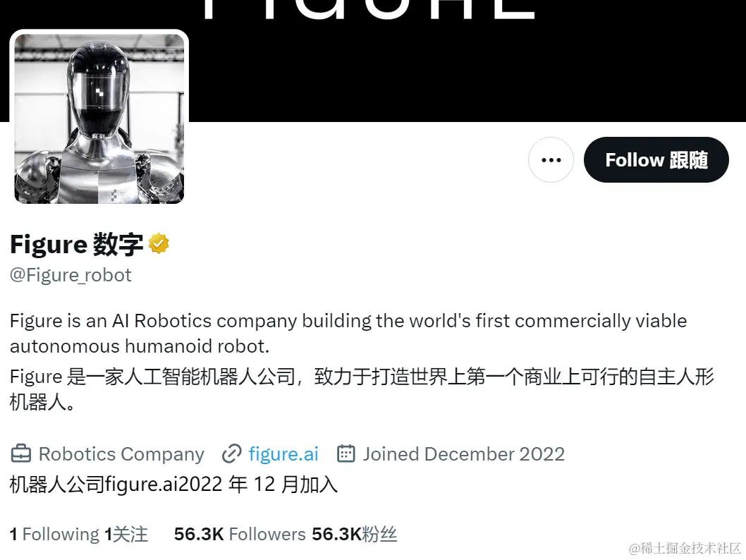The width and height of the screenshot is (746, 560).
Task: Click the 56.3K粉丝 translated followers count
Action: tap(355, 535)
